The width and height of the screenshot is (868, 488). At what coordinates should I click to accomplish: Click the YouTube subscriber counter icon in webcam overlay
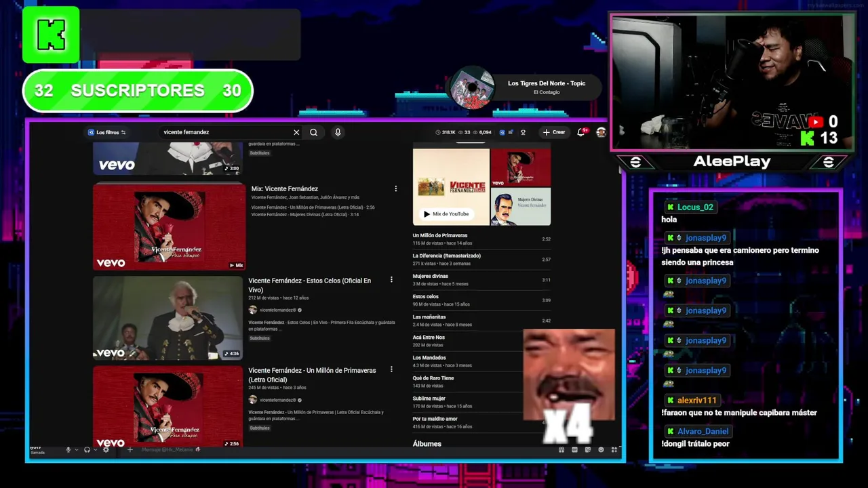(x=816, y=122)
